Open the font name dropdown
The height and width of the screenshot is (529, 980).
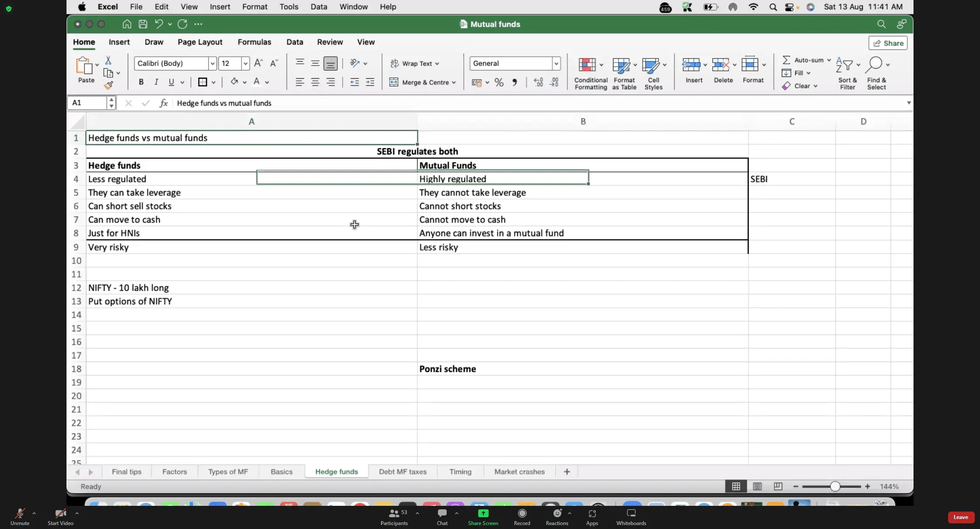(x=212, y=63)
